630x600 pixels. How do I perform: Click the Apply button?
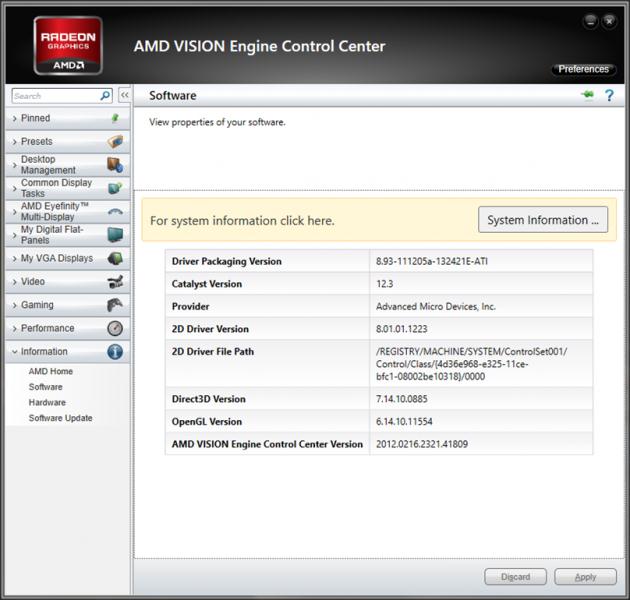pos(585,577)
